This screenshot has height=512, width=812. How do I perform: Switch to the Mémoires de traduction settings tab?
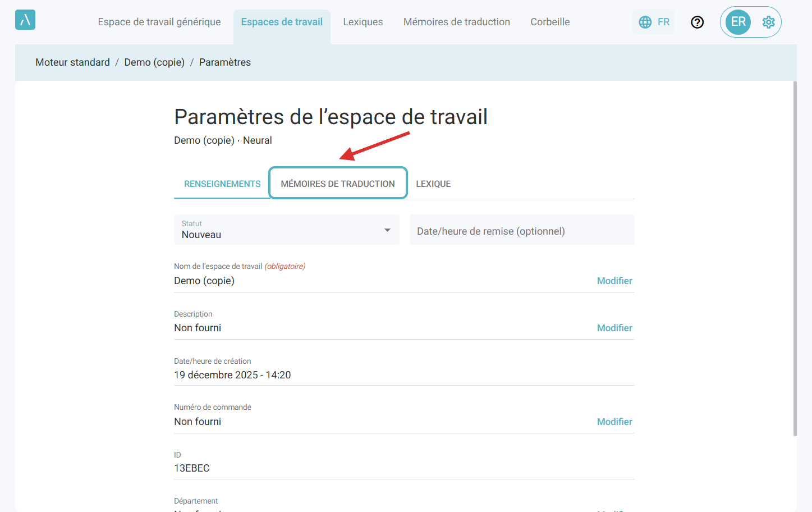[x=338, y=184]
